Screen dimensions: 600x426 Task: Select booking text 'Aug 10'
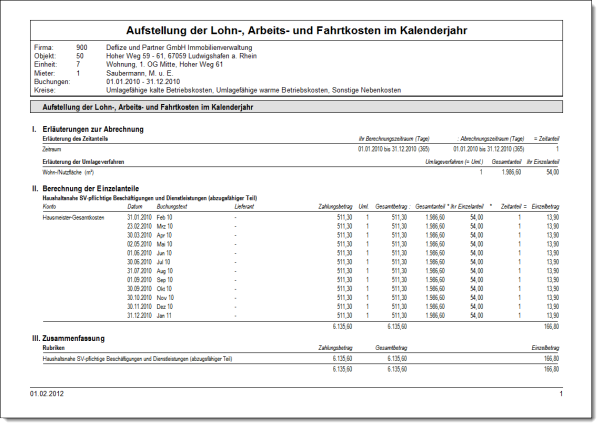tap(165, 271)
